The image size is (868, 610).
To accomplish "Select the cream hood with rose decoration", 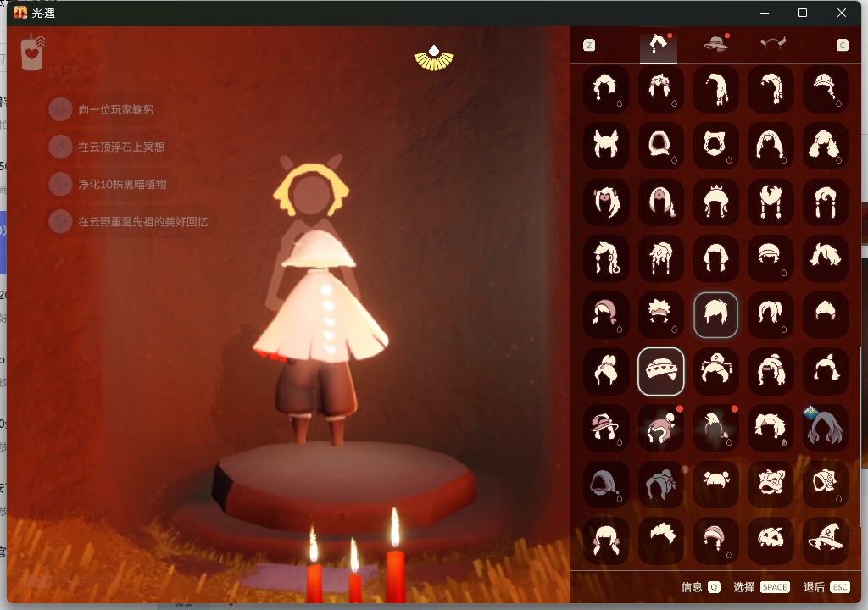I will [826, 485].
